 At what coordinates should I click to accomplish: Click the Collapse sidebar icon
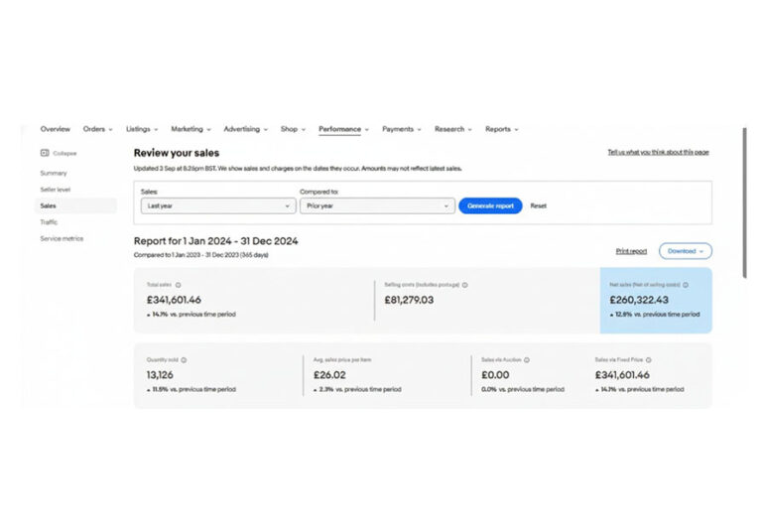click(x=45, y=153)
